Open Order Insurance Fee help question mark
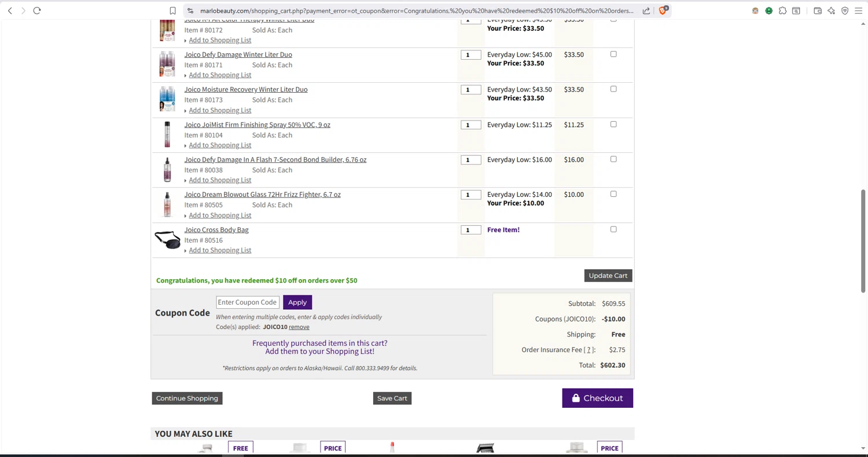The height and width of the screenshot is (457, 868). click(x=589, y=350)
